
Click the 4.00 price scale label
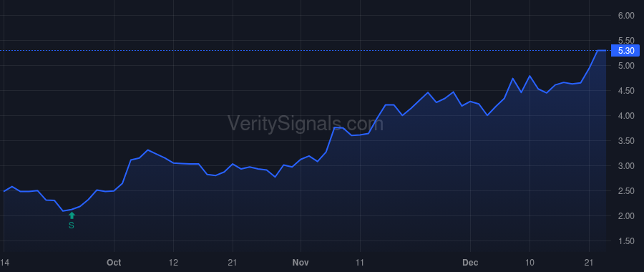pos(626,116)
